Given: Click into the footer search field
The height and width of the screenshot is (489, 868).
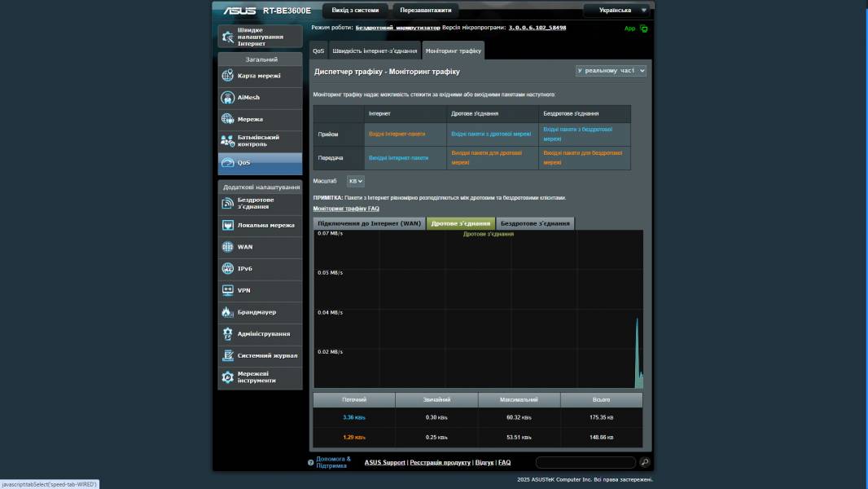Looking at the screenshot, I should (x=585, y=462).
